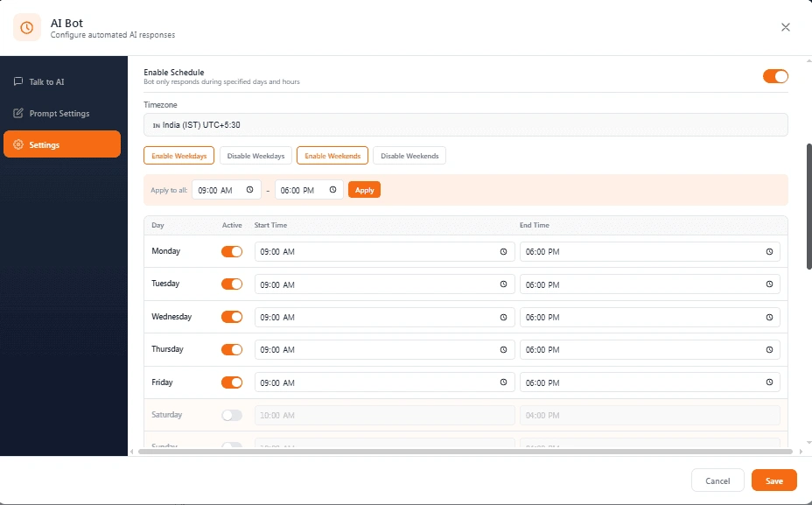Click the clock icon in Tuesday's end time field
812x505 pixels.
pos(769,284)
